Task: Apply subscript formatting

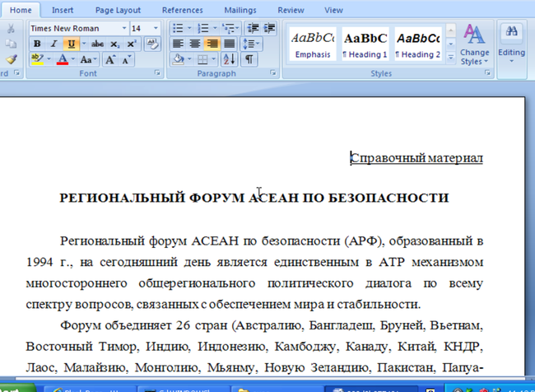Action: [115, 44]
